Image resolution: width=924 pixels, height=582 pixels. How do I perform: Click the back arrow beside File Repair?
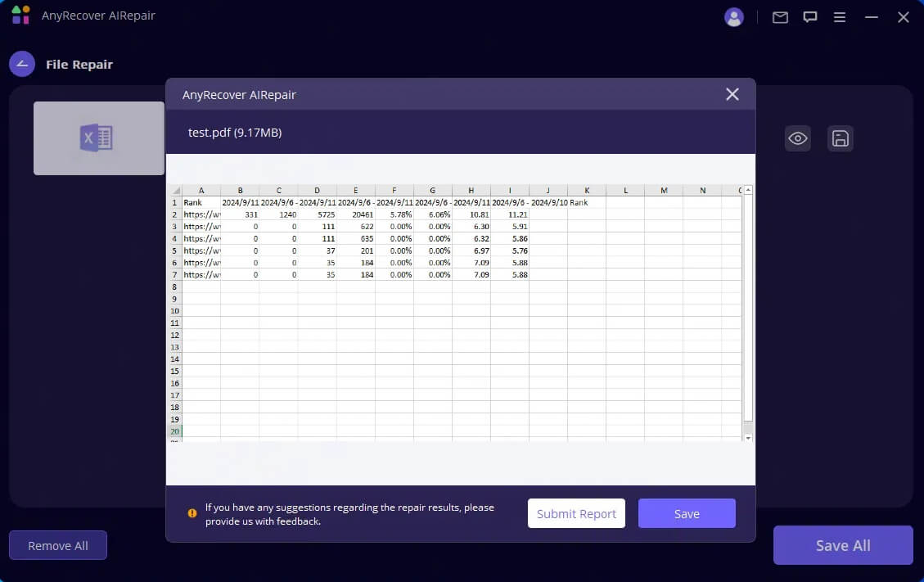(22, 64)
